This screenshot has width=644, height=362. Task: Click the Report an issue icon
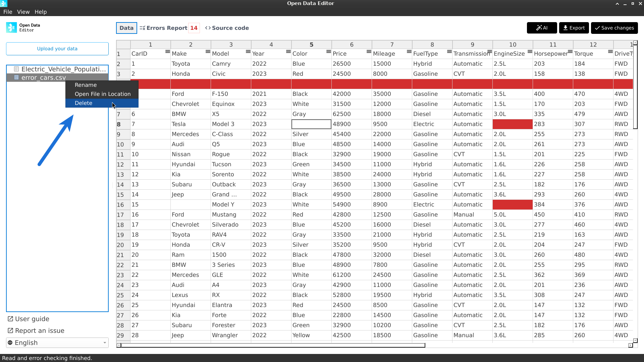click(10, 330)
